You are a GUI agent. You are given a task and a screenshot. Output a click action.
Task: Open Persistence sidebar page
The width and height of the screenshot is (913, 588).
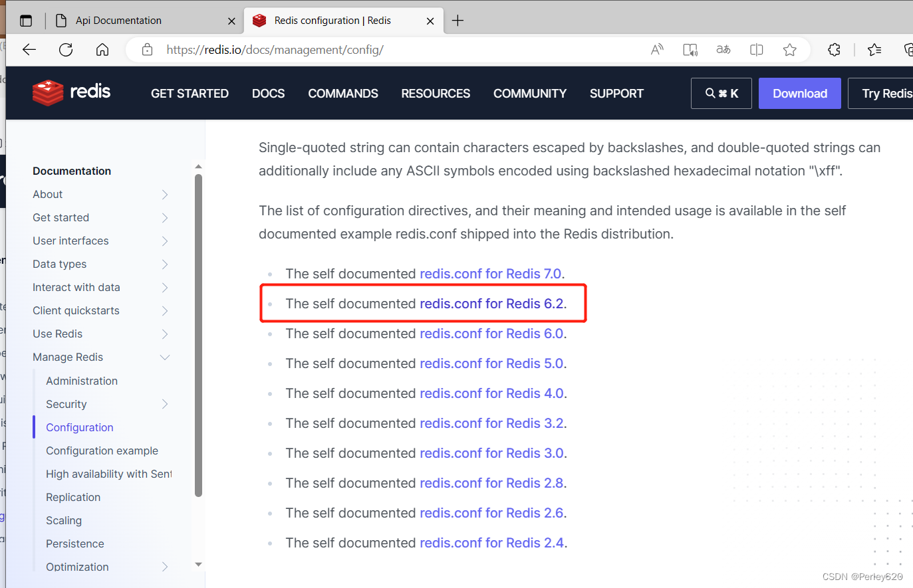coord(75,543)
